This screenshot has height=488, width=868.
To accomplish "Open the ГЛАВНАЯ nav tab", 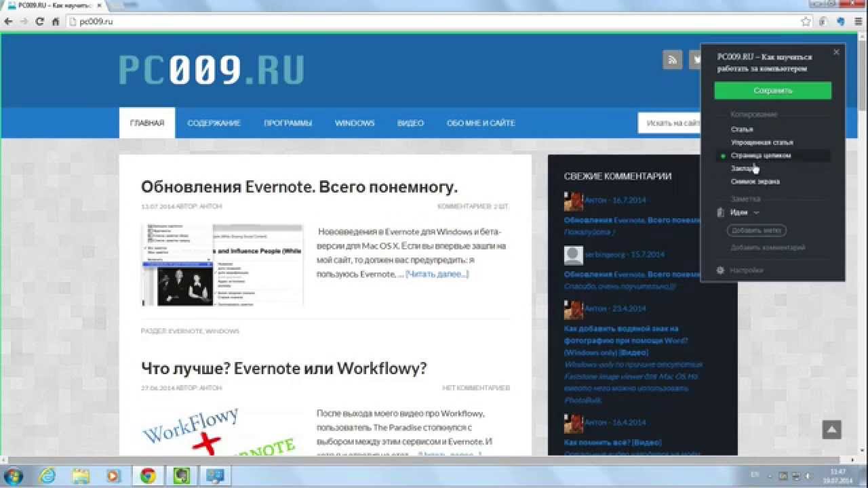I will 147,123.
